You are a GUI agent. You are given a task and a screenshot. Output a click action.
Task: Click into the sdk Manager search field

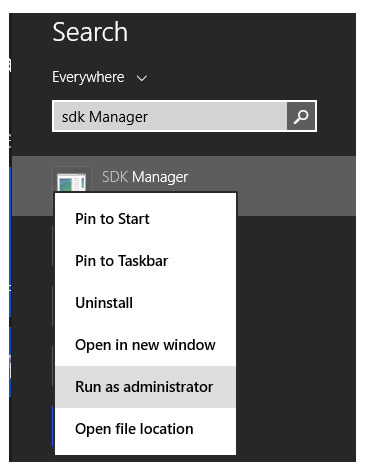coord(170,116)
